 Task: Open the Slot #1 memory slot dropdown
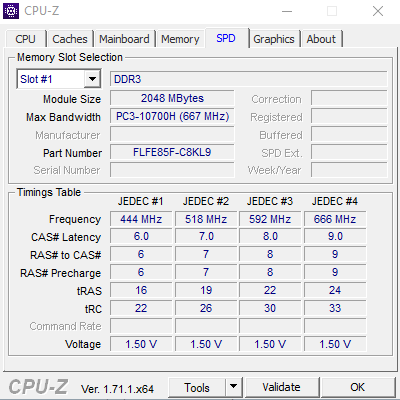pos(59,79)
